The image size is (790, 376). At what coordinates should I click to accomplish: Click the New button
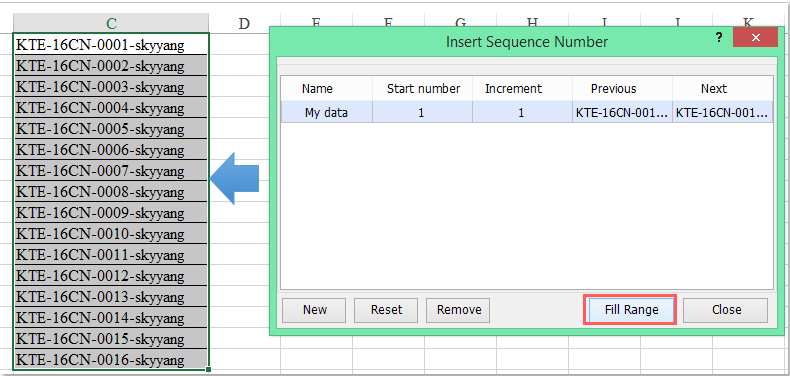[x=314, y=309]
